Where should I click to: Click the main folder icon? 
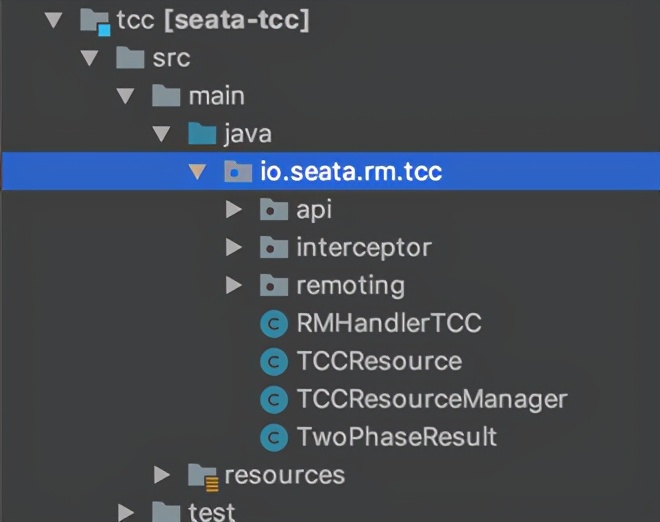tap(166, 95)
